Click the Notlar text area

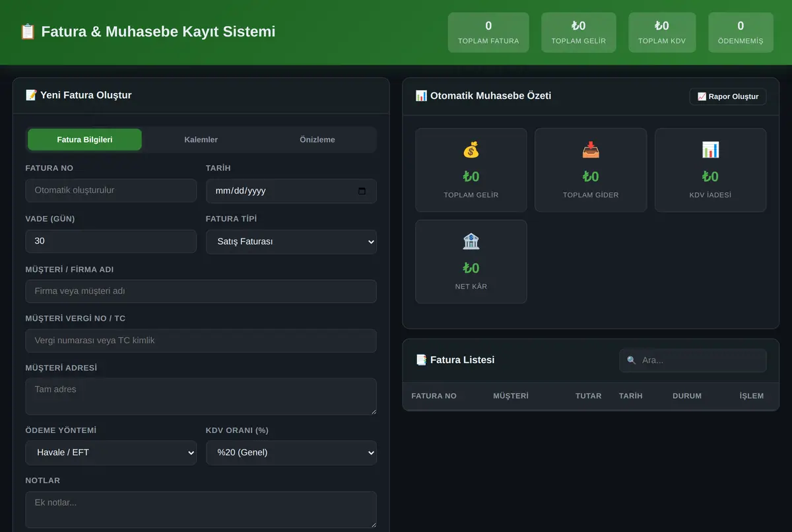pos(201,510)
